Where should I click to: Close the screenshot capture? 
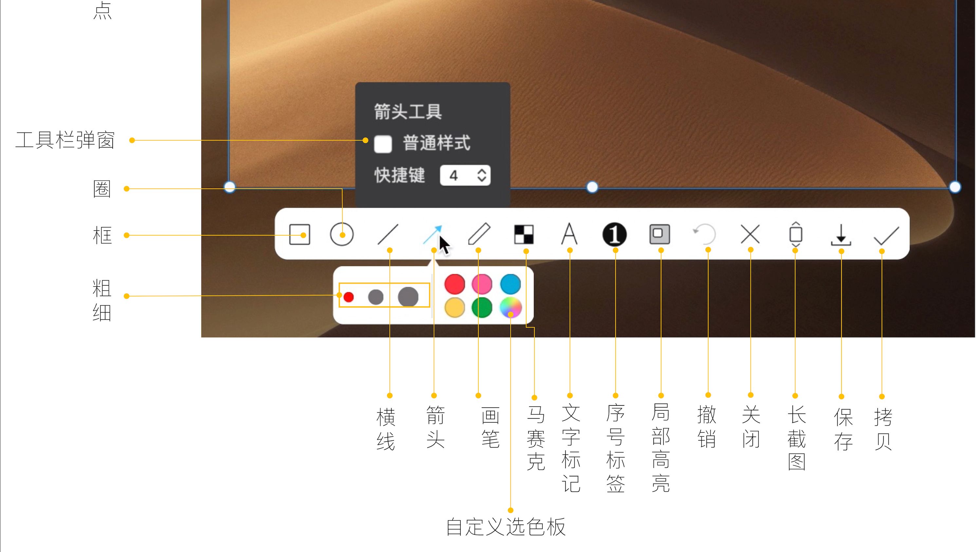pos(750,235)
